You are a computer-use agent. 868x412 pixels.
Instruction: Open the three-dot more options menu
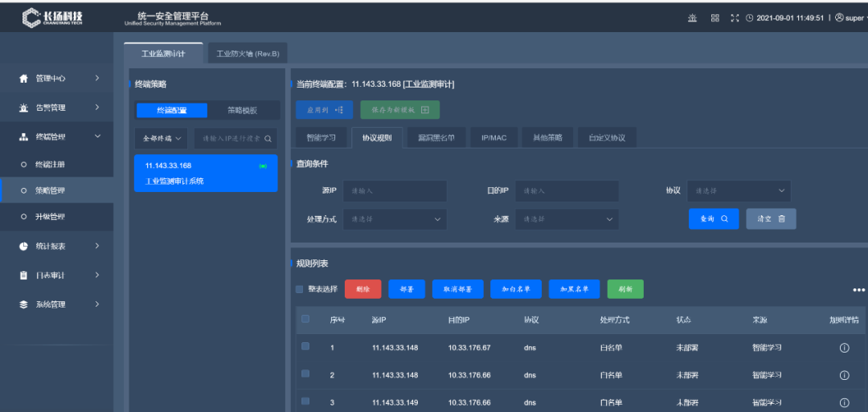click(x=858, y=290)
